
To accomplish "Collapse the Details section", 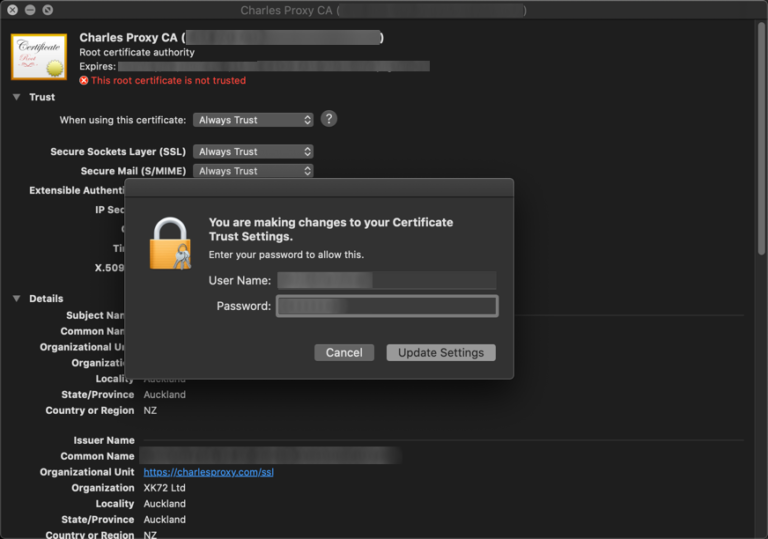I will pyautogui.click(x=17, y=299).
